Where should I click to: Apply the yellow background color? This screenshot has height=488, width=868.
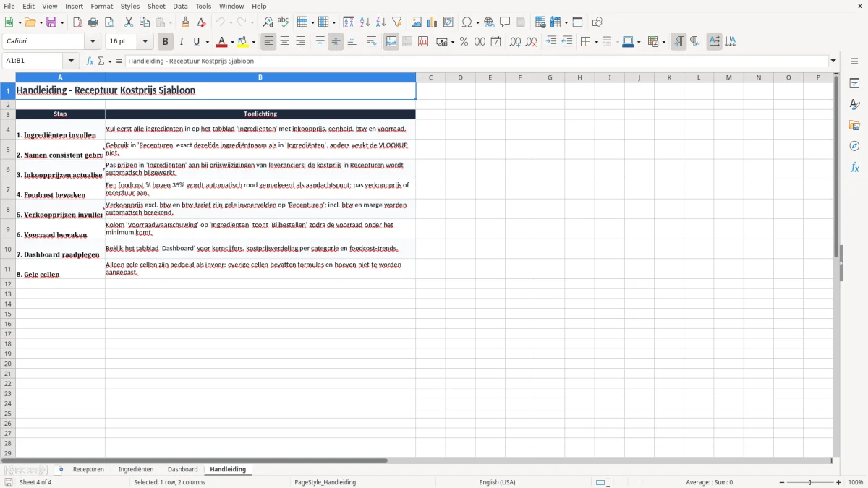[x=243, y=42]
